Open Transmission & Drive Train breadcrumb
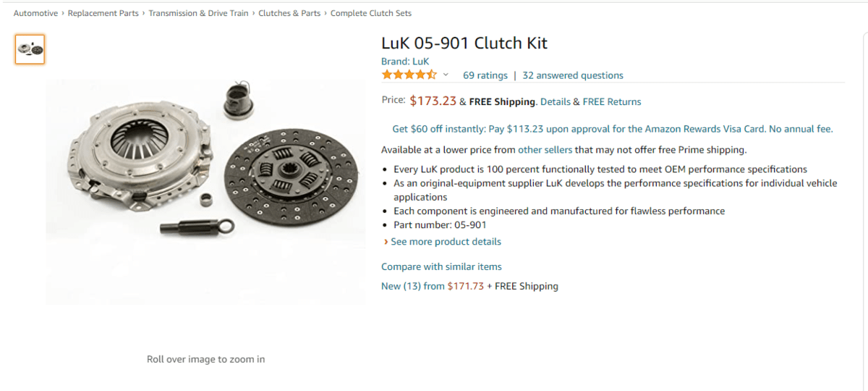 [x=198, y=13]
